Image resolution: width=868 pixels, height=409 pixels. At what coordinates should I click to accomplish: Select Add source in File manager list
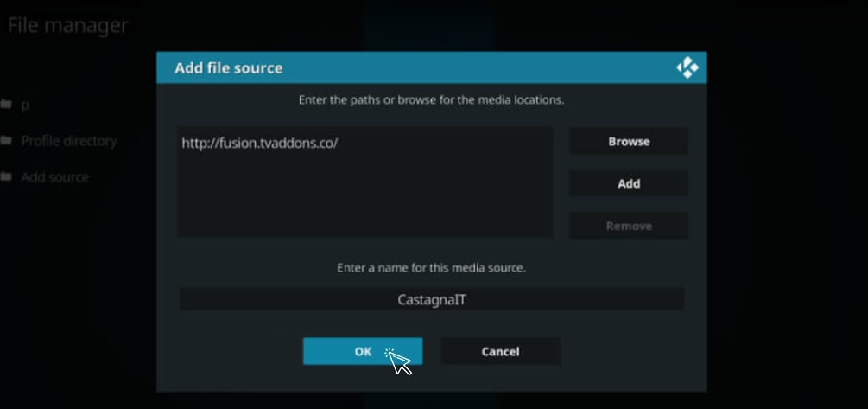[x=54, y=177]
